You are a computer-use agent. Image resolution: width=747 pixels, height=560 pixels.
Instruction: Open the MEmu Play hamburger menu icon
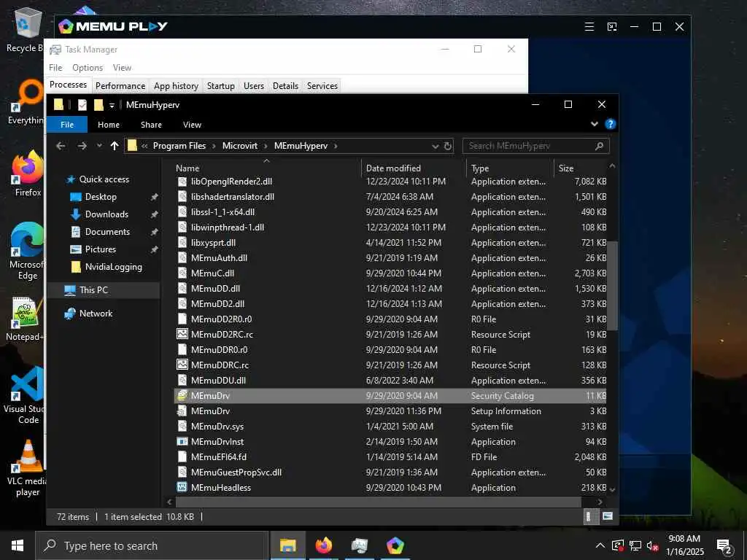click(589, 27)
